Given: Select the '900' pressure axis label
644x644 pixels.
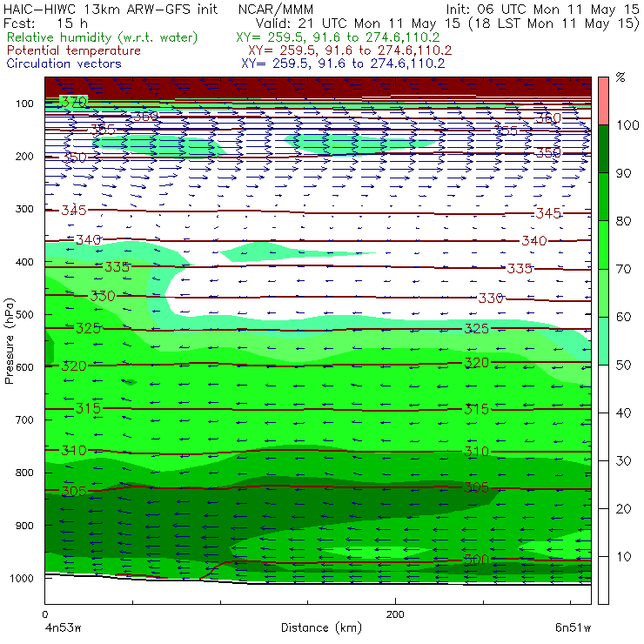Looking at the screenshot, I should [24, 526].
